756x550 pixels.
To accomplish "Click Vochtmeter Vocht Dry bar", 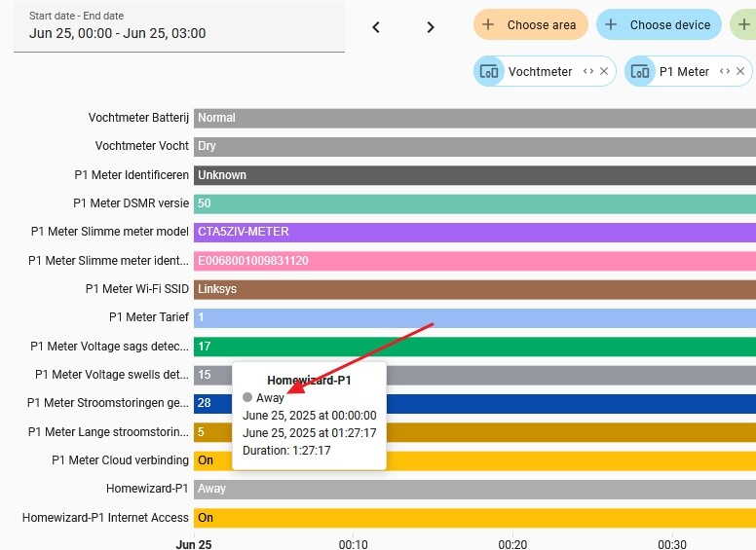I will 474,146.
